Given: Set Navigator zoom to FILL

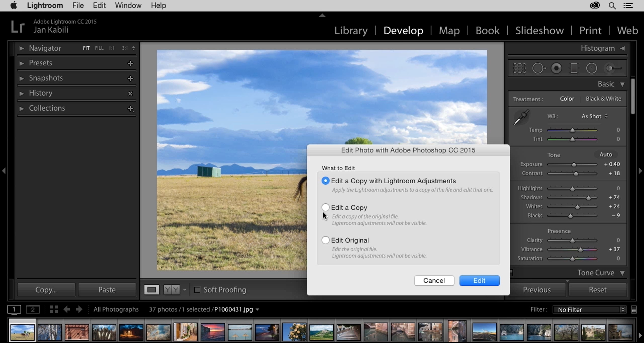Looking at the screenshot, I should click(99, 48).
